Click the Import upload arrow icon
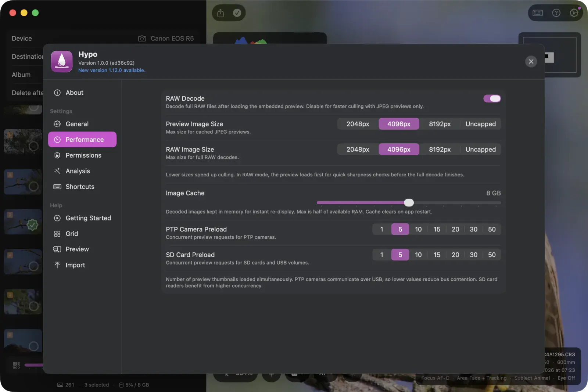588x392 pixels. [57, 265]
